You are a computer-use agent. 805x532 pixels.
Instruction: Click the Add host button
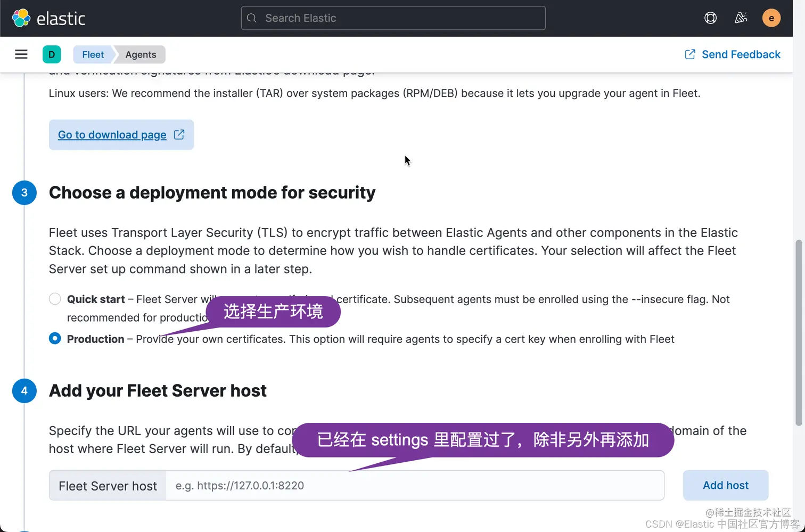click(x=725, y=485)
